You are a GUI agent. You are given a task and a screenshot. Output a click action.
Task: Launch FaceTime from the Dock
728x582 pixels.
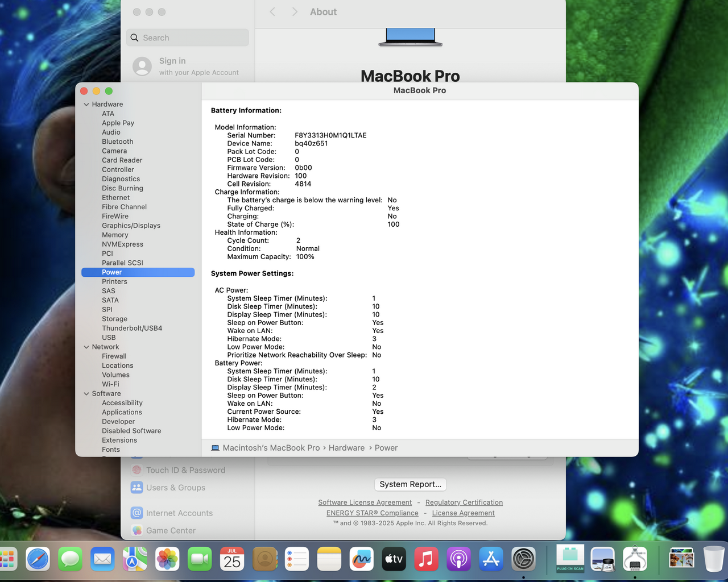[x=200, y=559]
